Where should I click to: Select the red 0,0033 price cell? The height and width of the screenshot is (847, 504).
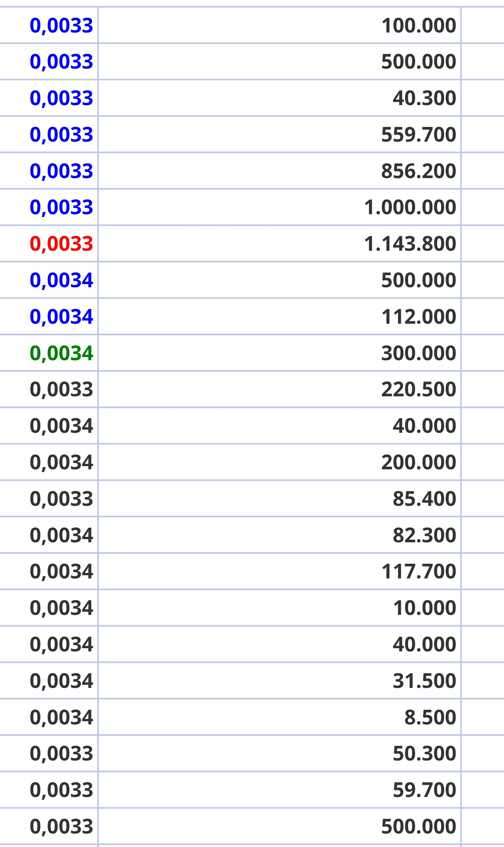click(x=49, y=244)
